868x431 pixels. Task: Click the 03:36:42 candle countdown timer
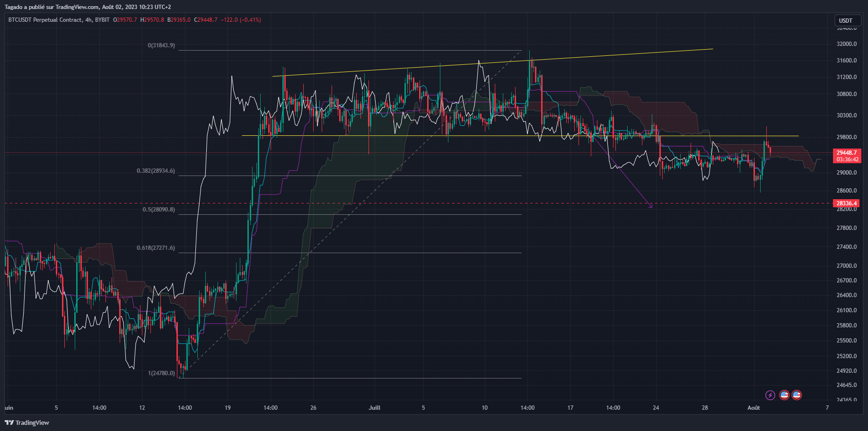[x=848, y=159]
